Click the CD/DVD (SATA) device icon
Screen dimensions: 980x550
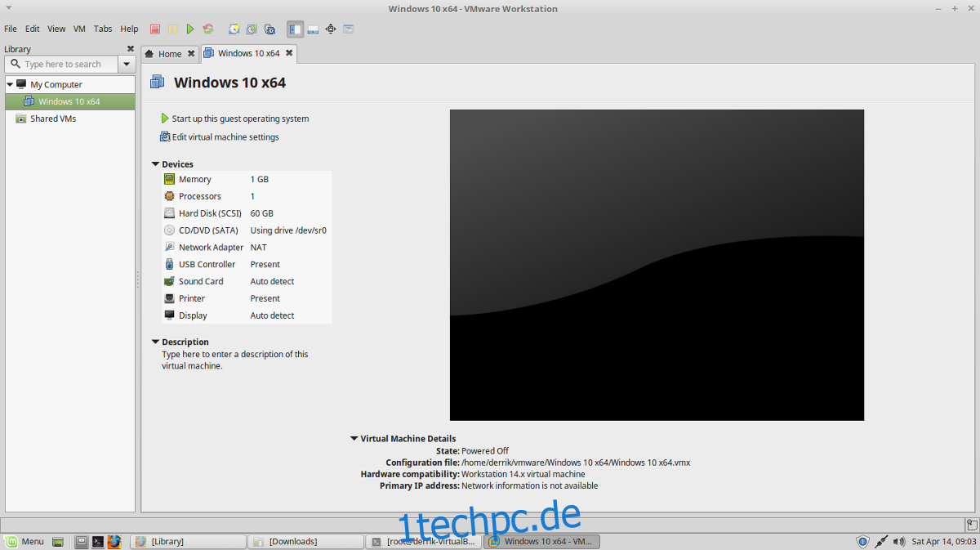click(x=169, y=230)
